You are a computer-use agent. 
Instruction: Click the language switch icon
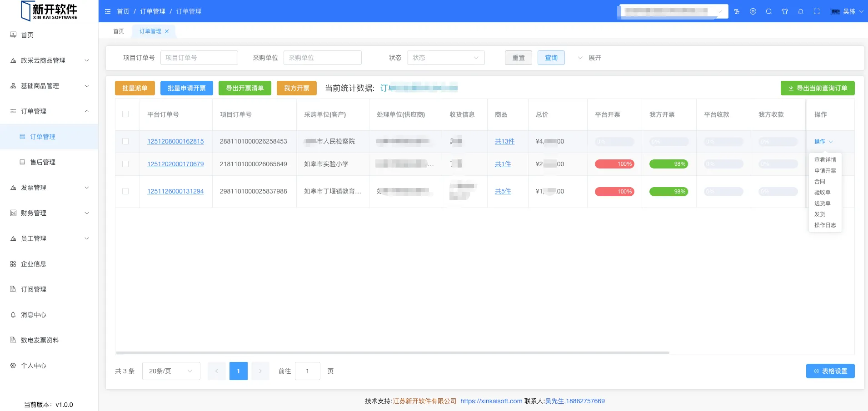pyautogui.click(x=753, y=11)
